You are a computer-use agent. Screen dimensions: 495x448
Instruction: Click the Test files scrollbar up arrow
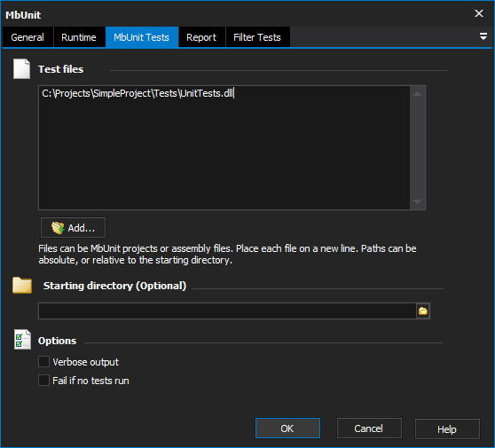pyautogui.click(x=417, y=94)
